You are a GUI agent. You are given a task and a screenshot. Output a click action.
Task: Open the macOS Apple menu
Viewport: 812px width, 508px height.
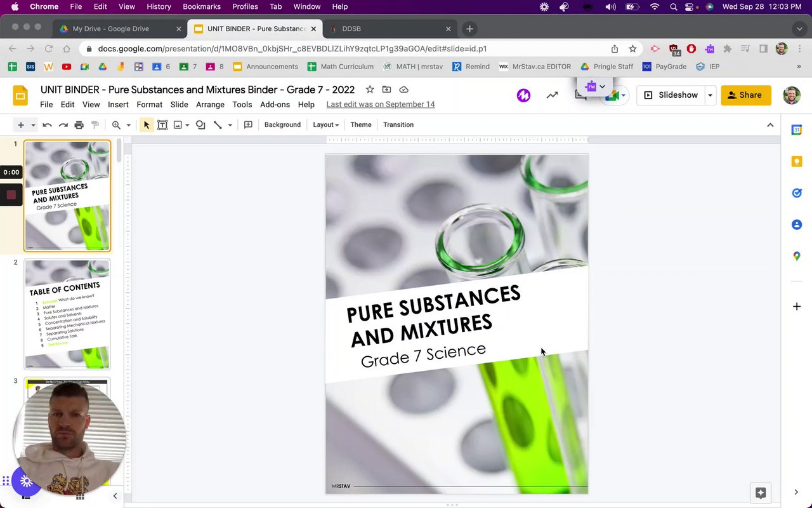tap(15, 6)
